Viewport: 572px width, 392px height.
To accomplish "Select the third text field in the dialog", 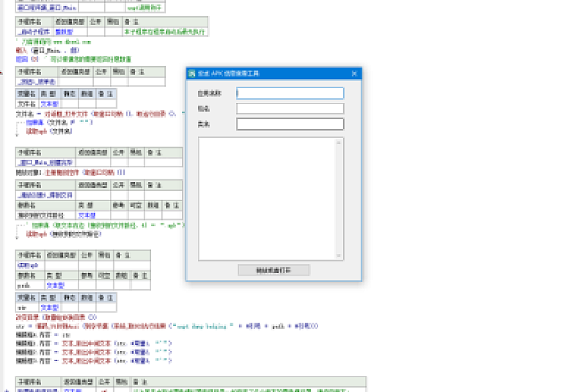I will click(290, 124).
